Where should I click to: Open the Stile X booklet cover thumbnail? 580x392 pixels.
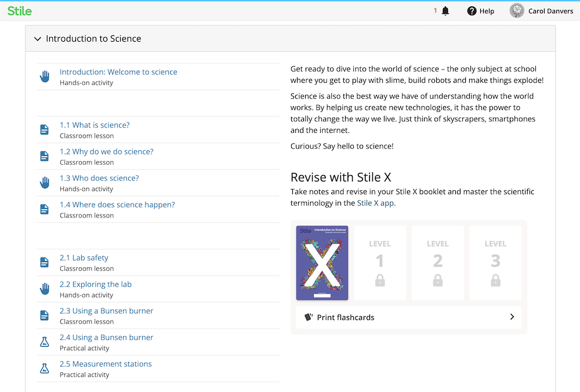pyautogui.click(x=322, y=263)
